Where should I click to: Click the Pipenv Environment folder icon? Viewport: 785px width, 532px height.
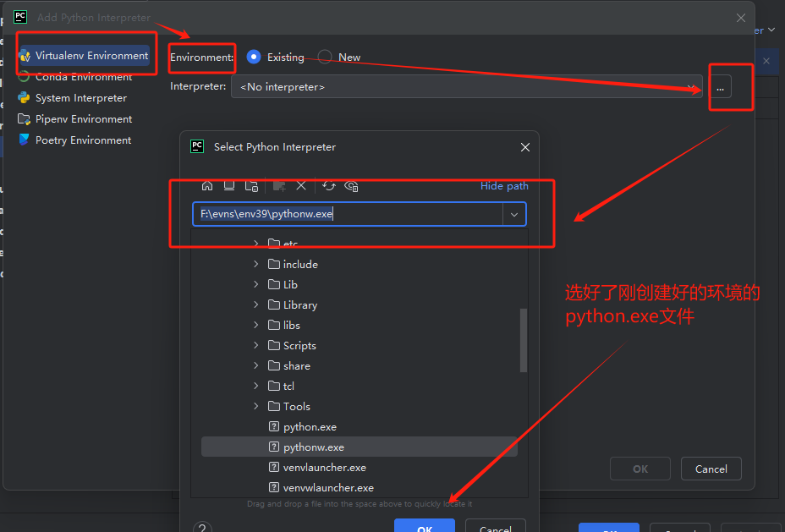coord(24,119)
